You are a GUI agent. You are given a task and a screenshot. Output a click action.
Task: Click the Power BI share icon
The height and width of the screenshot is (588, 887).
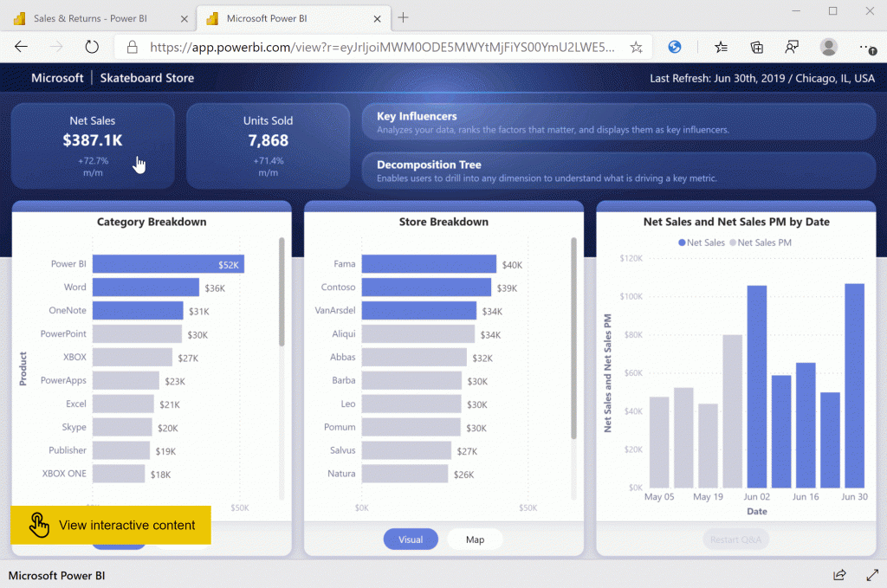pos(839,575)
